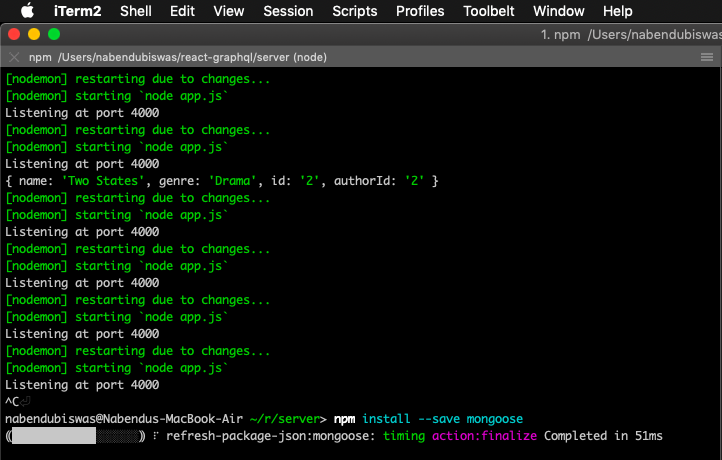Select the npm react-graphql/server tab
This screenshot has width=722, height=460.
click(178, 57)
